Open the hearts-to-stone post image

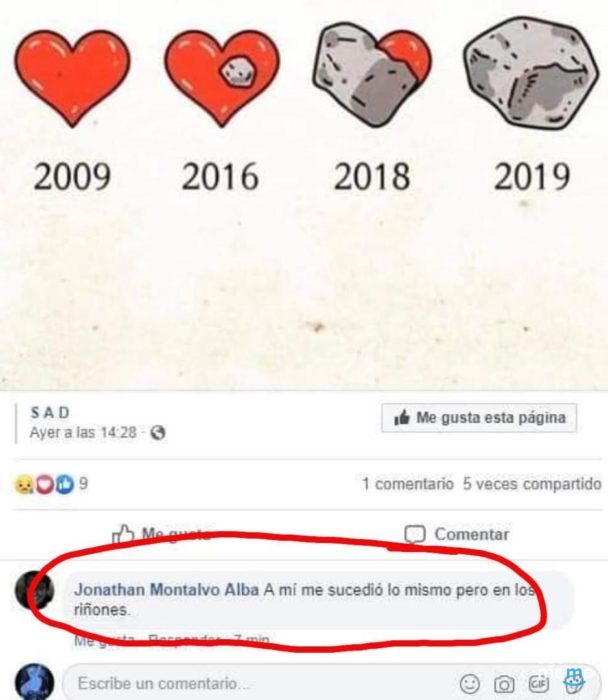coord(304,194)
